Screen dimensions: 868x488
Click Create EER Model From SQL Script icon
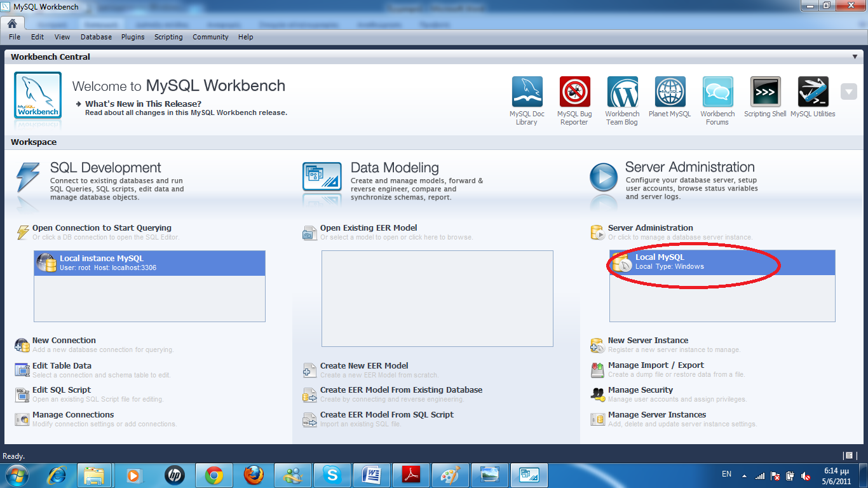click(309, 419)
